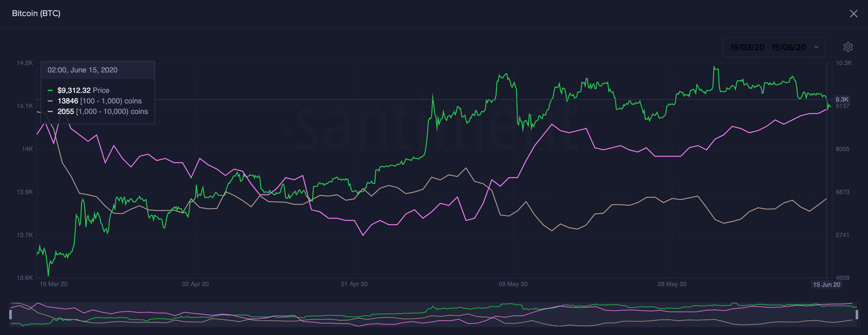This screenshot has width=868, height=335.
Task: Click the highlighted 15 Jun 20 date marker
Action: click(x=827, y=285)
